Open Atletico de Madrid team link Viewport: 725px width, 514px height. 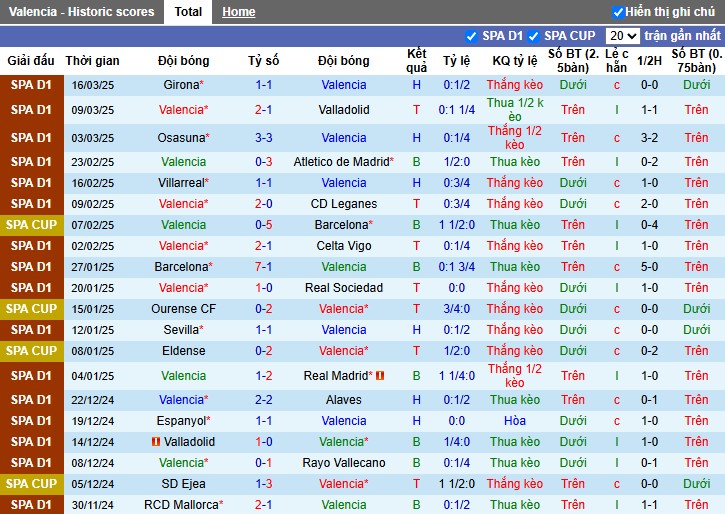344,162
